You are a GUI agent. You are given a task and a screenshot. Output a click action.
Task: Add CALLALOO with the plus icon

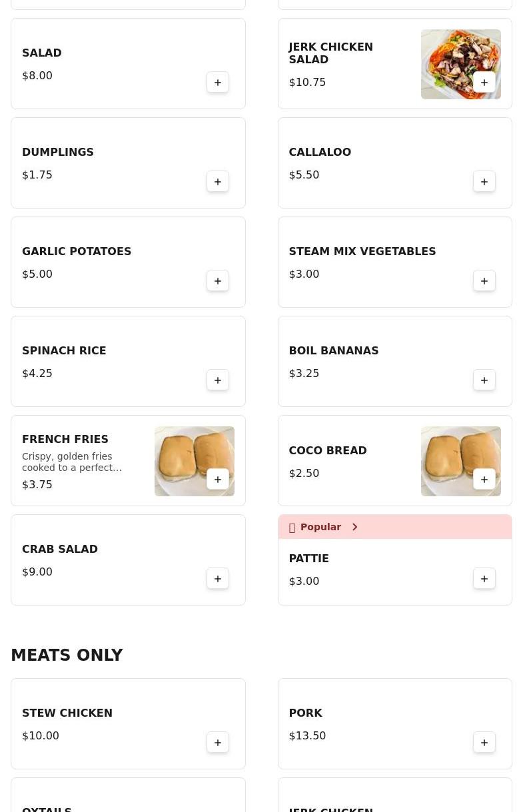pos(484,182)
